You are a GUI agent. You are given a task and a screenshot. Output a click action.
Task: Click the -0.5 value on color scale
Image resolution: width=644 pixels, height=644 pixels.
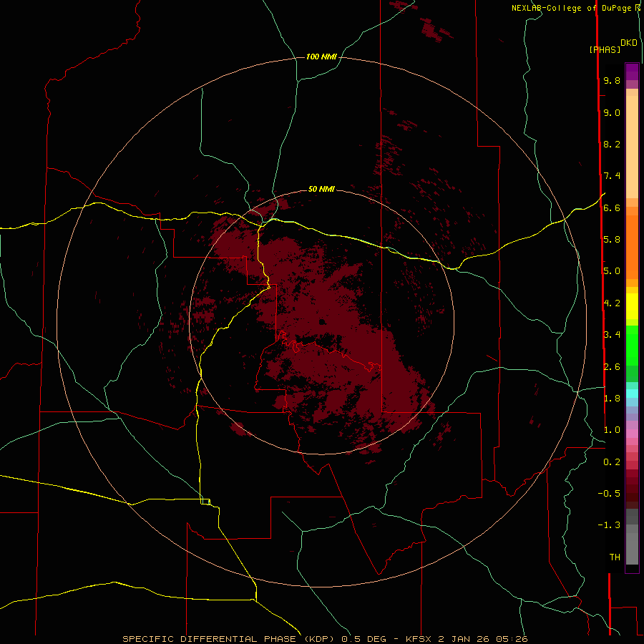(609, 493)
